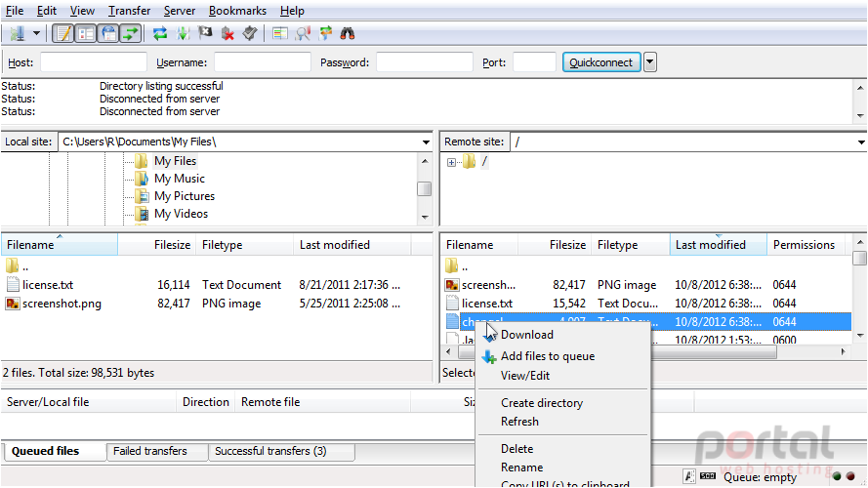This screenshot has width=868, height=488.
Task: Select the My Files tree item
Action: [x=175, y=161]
